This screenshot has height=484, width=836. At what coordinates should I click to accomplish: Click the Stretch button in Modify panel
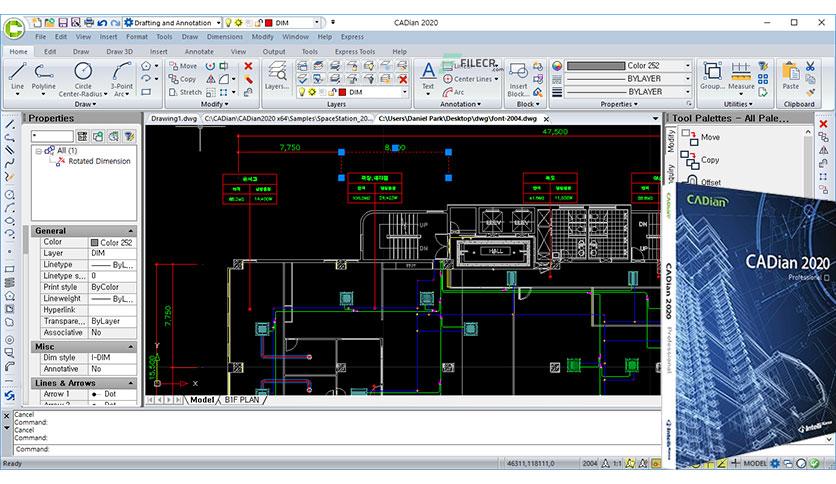coord(185,92)
